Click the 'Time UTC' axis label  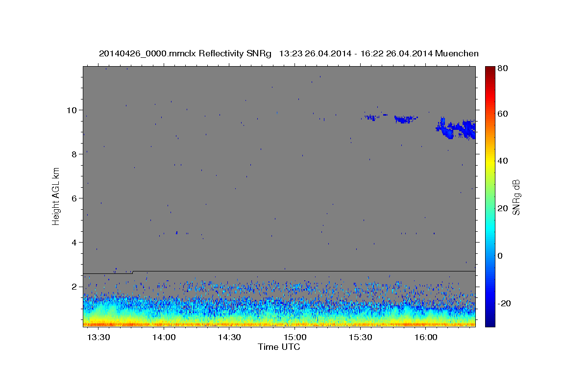[279, 347]
